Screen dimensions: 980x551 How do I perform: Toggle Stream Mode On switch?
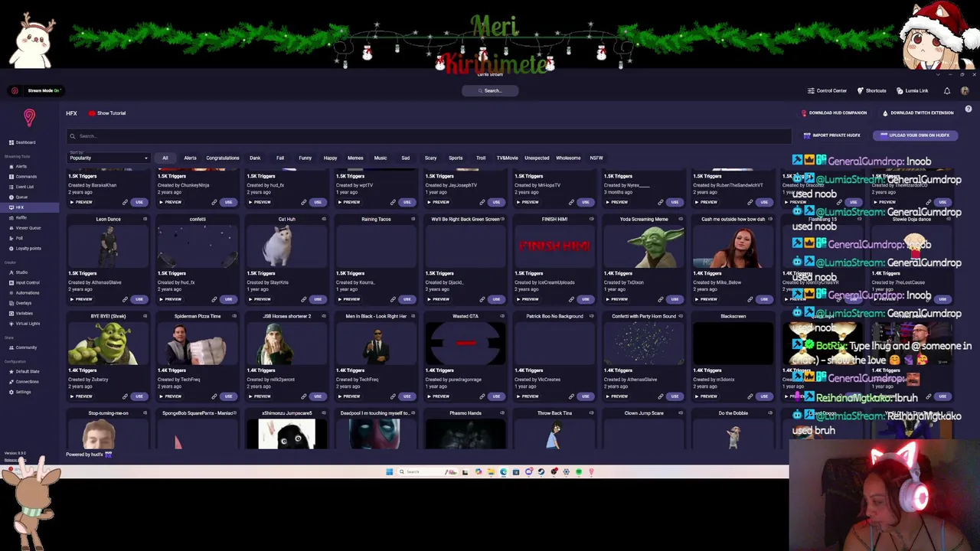tap(37, 90)
